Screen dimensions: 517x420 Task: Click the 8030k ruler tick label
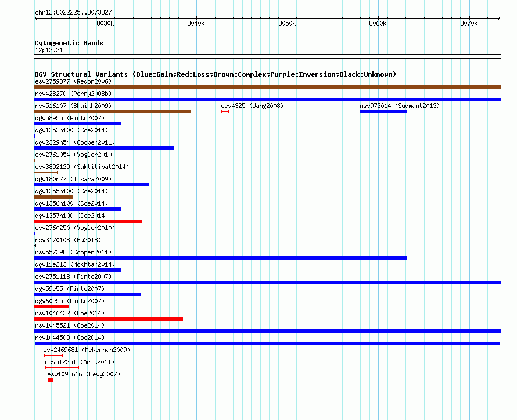(105, 23)
